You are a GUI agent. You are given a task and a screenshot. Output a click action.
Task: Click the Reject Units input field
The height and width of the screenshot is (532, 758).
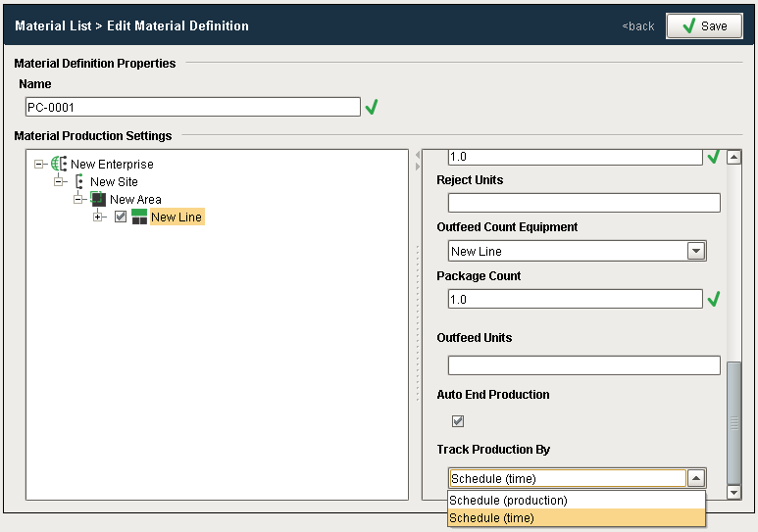[x=583, y=203]
